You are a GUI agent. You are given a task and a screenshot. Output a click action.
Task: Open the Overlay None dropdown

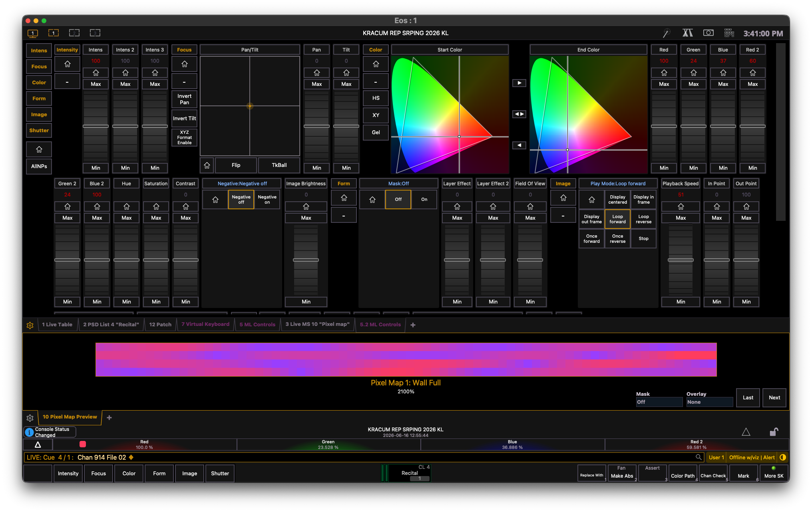pos(709,402)
